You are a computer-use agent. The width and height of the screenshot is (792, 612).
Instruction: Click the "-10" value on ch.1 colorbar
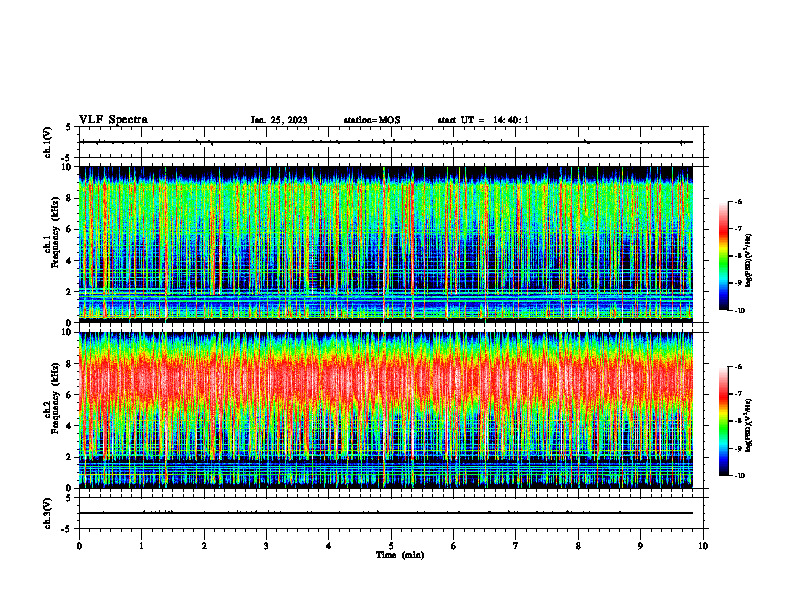pos(739,311)
